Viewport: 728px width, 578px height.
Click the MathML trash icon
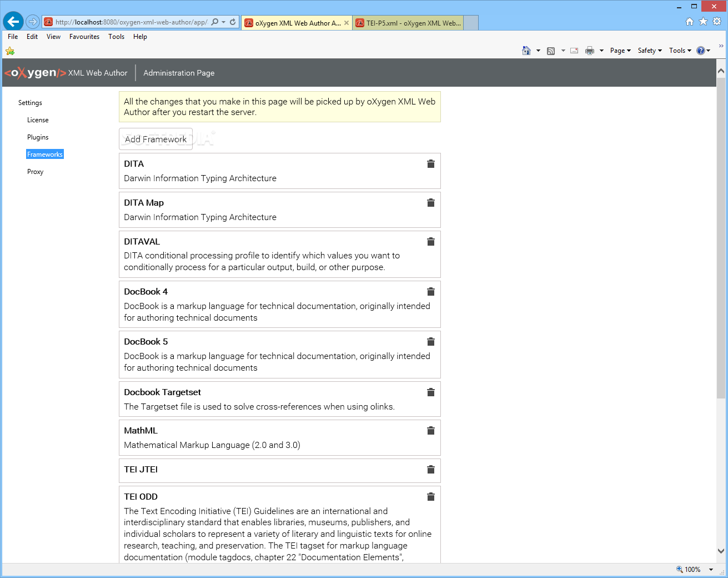pos(430,431)
